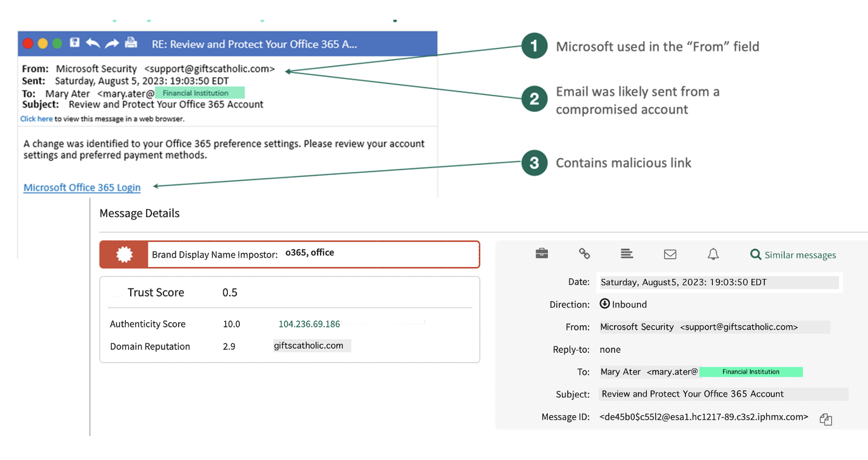The width and height of the screenshot is (868, 460).
Task: Click the print icon in email toolbar
Action: coord(131,43)
